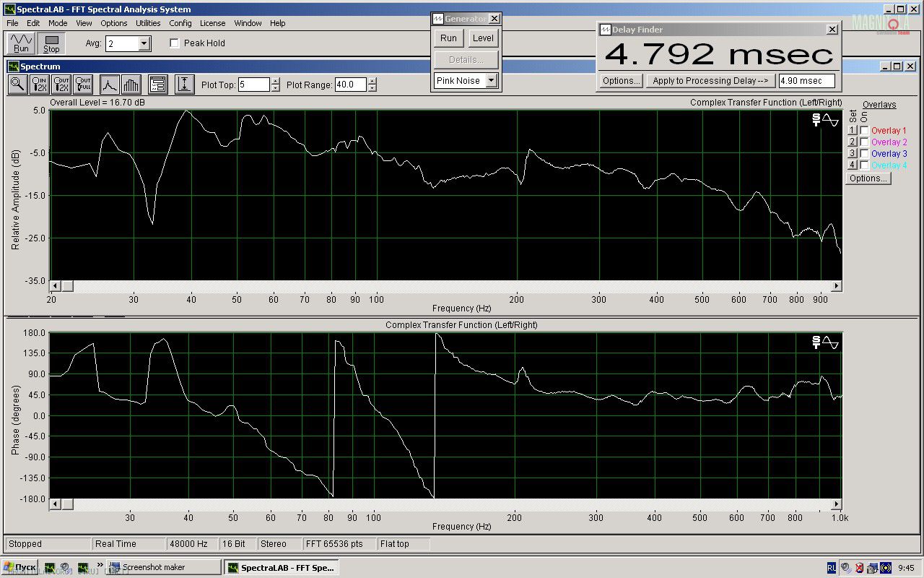Enable the Overlay 3 checkbox
The image size is (924, 578).
point(864,154)
